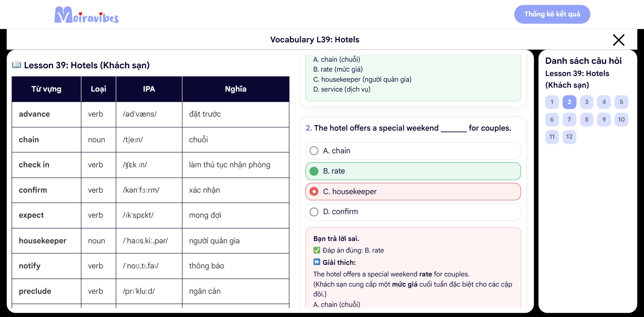
Task: Go to question 3
Action: click(587, 102)
